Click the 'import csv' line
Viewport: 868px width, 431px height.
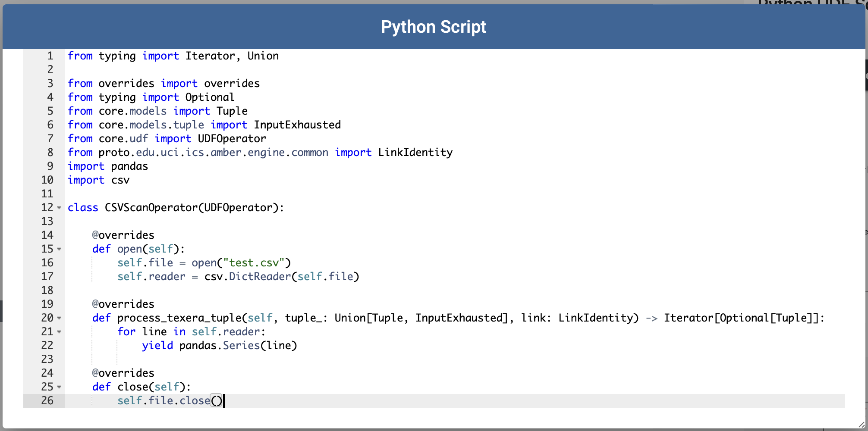[x=99, y=180]
